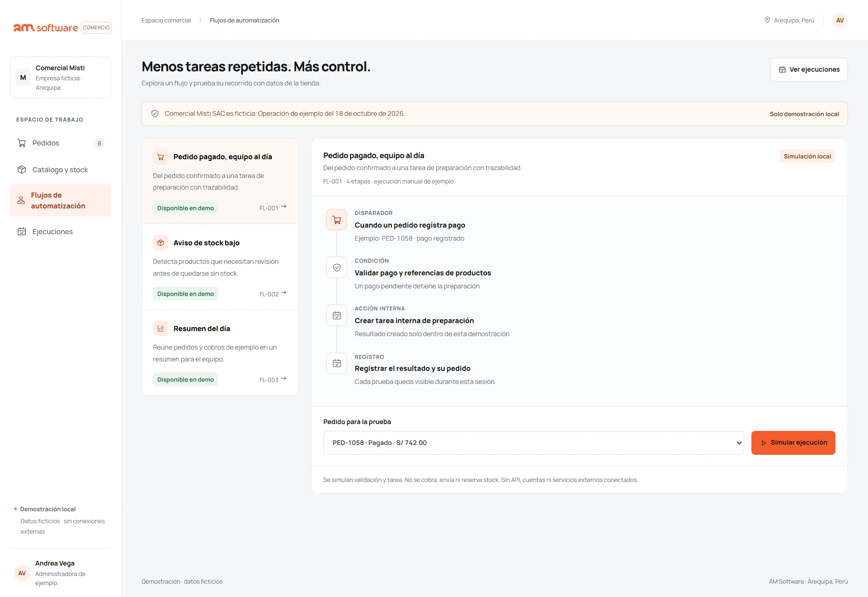
Task: Click the Solo demostración local label
Action: point(804,114)
